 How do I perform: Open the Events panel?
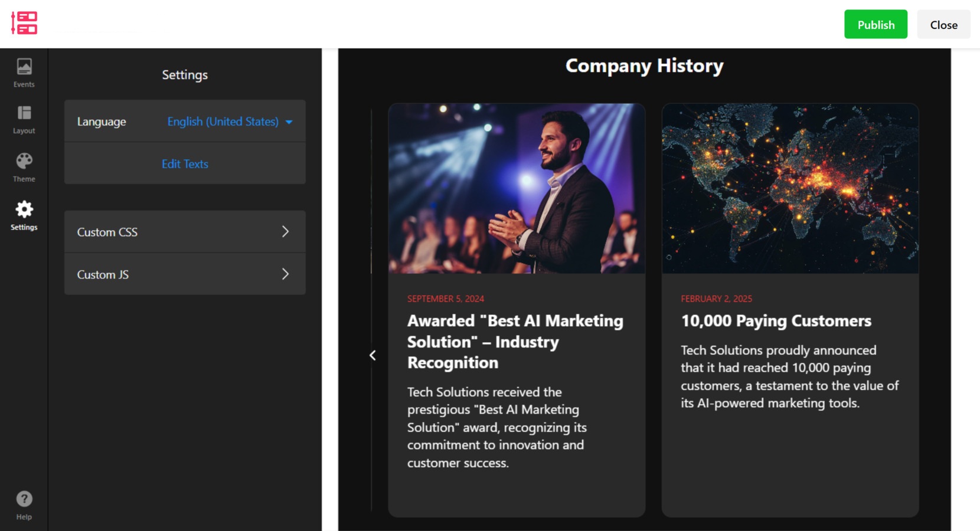24,73
